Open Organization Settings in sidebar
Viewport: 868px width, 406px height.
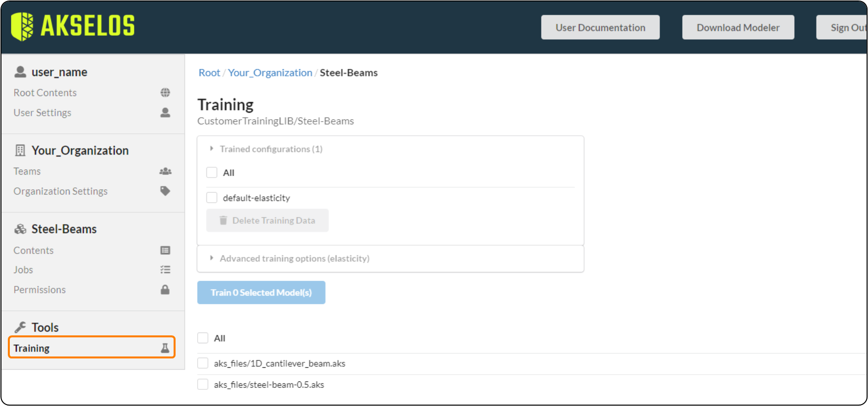[60, 191]
